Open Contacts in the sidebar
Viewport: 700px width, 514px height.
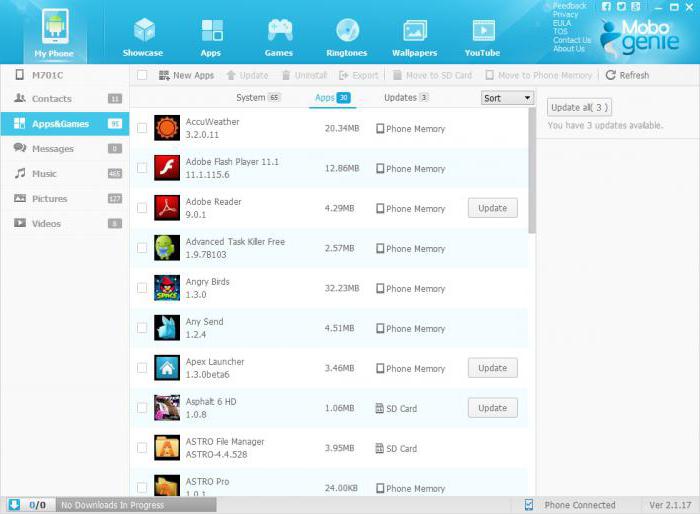65,98
